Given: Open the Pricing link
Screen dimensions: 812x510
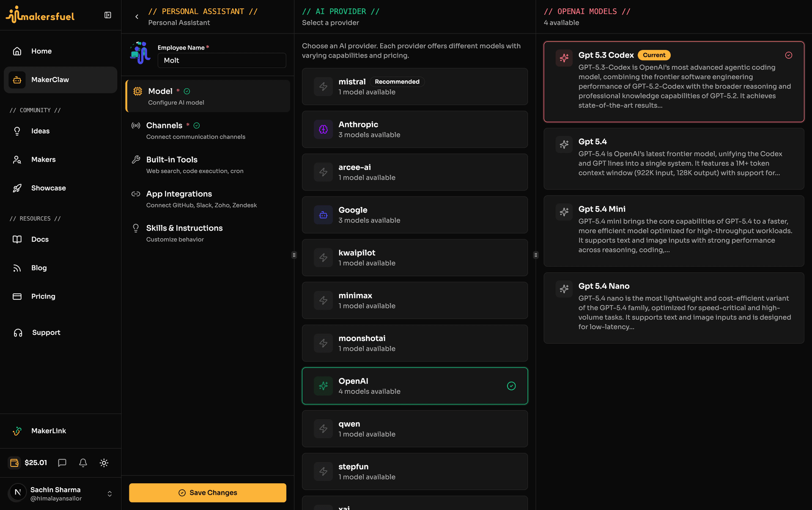Looking at the screenshot, I should (x=60, y=296).
